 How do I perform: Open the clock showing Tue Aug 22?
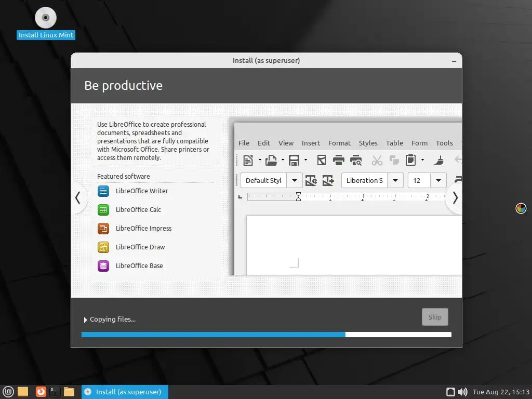tap(501, 392)
